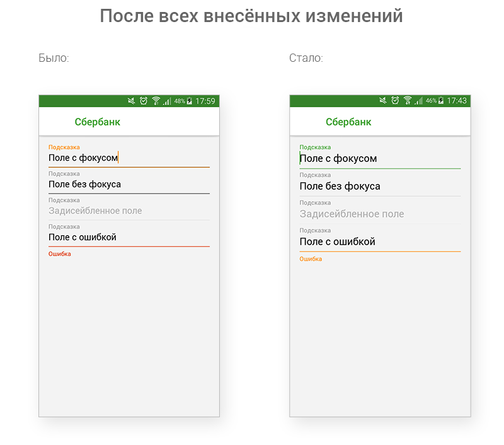Viewport: 504px width, 445px height.
Task: Click the Сбербанк title in the right phone
Action: [348, 122]
